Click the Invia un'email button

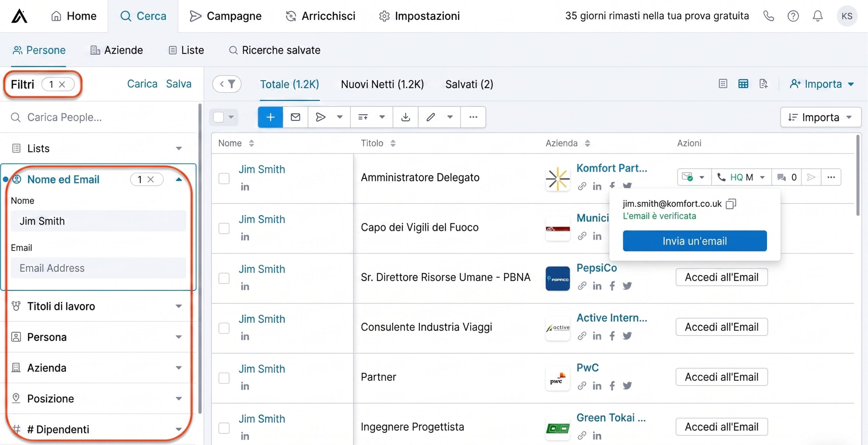point(694,241)
